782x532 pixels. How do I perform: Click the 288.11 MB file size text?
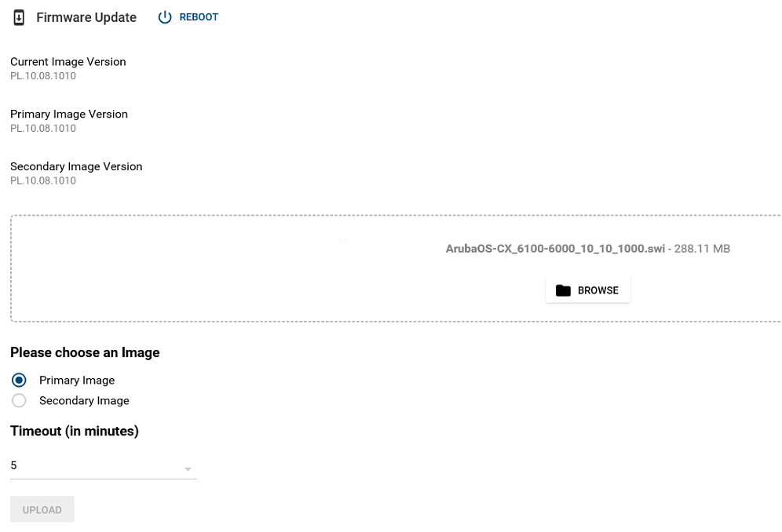703,249
